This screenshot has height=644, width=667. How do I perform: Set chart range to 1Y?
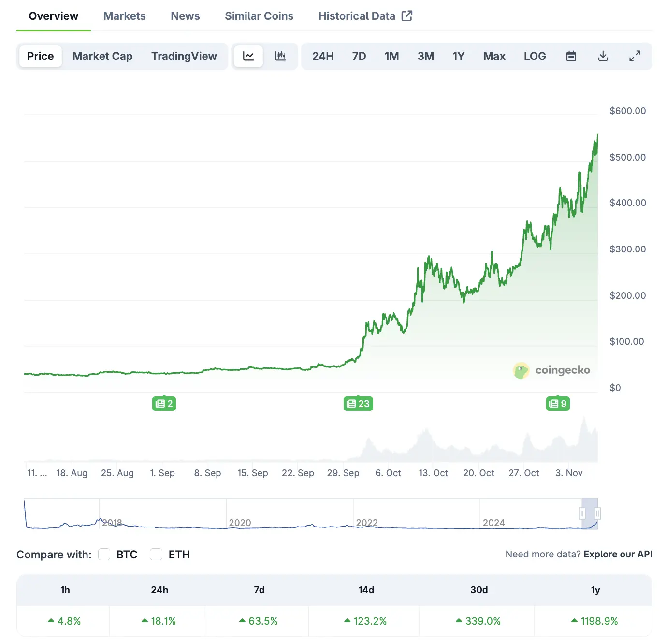(x=458, y=56)
